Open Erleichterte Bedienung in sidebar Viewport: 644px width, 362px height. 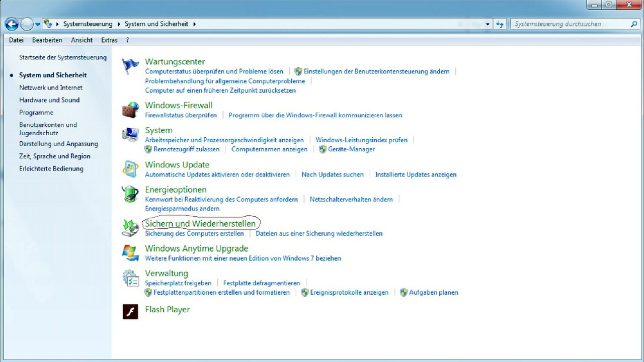coord(51,169)
